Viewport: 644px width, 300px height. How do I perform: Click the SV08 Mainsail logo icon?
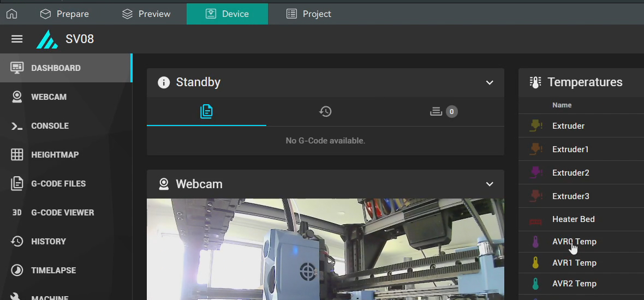point(47,39)
